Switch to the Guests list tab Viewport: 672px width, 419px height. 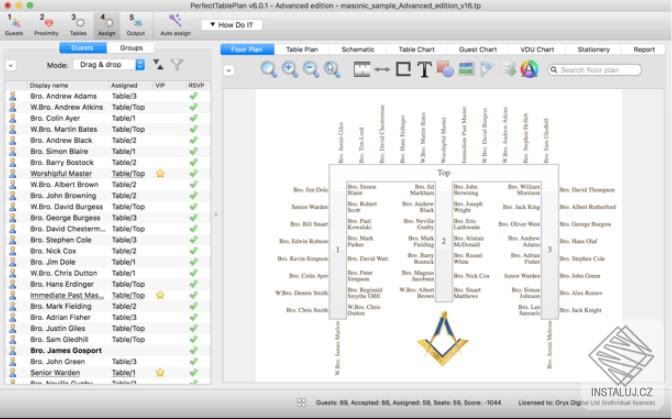(83, 48)
